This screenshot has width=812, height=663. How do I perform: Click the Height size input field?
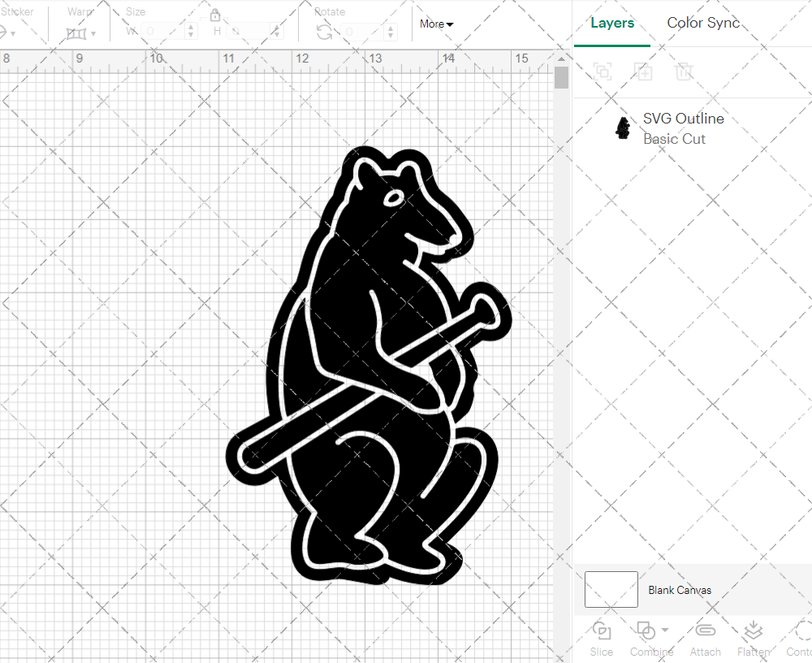pos(249,31)
